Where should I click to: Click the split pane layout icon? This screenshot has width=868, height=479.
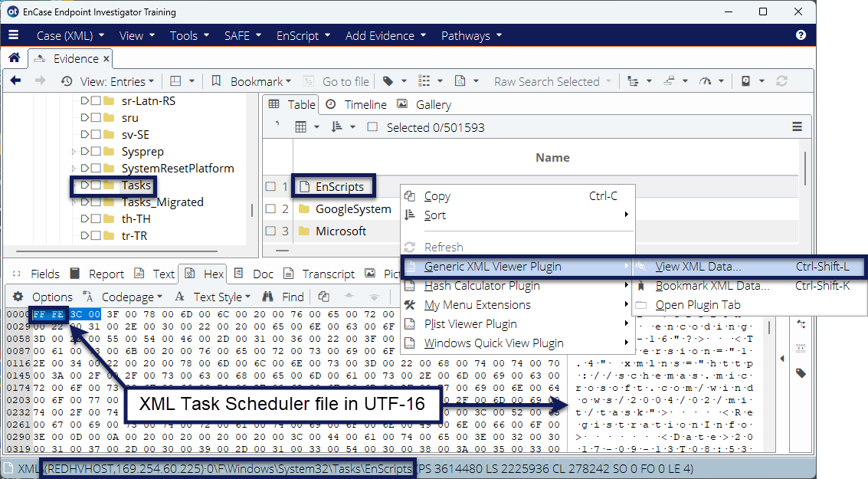(x=175, y=81)
